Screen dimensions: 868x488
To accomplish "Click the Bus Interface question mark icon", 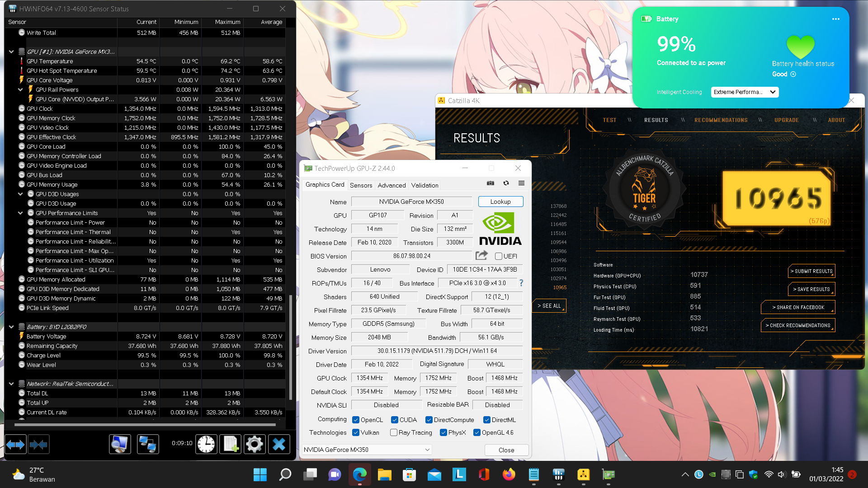I will (x=521, y=283).
